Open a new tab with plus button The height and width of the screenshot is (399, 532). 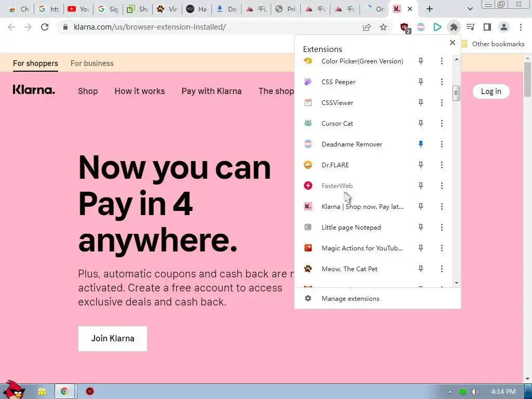(x=430, y=9)
